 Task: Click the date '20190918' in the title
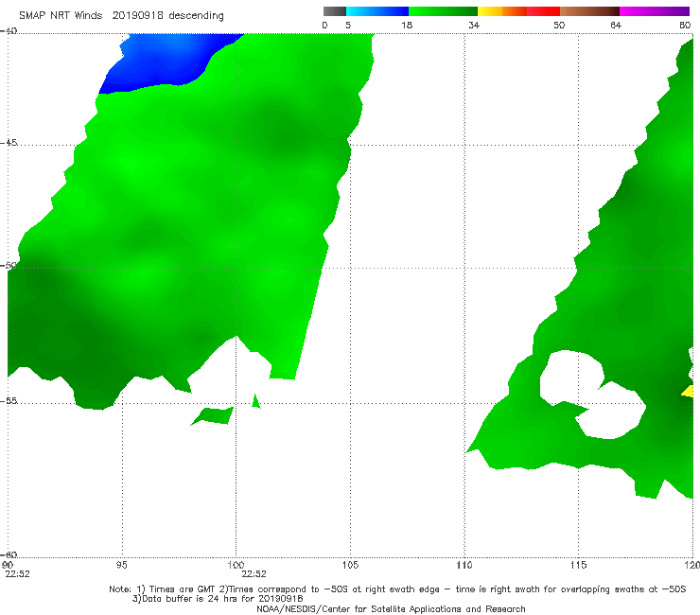[137, 16]
